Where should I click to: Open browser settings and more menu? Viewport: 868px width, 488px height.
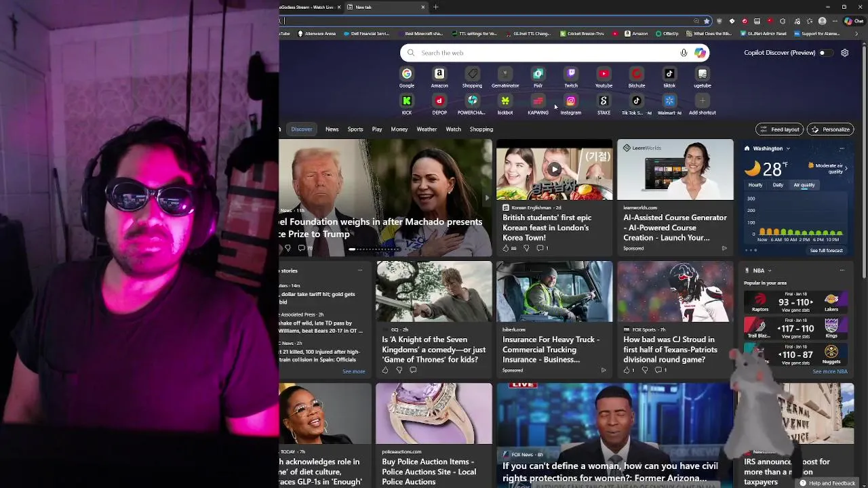835,21
